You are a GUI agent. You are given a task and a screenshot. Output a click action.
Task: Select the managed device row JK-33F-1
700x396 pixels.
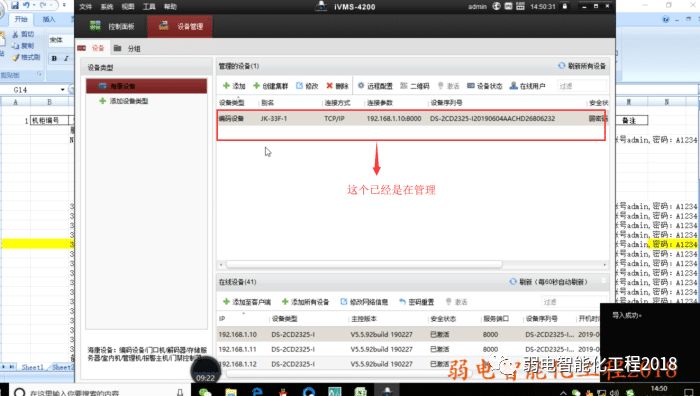coord(412,118)
